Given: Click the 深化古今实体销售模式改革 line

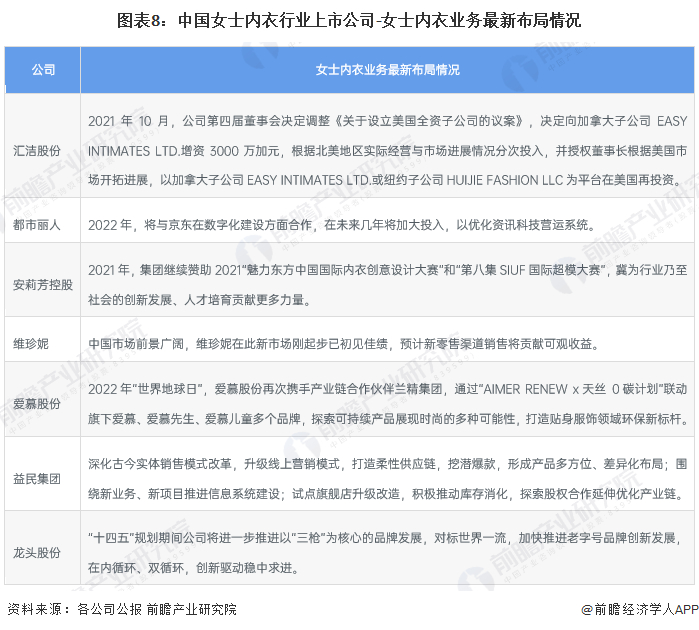Looking at the screenshot, I should point(387,464).
